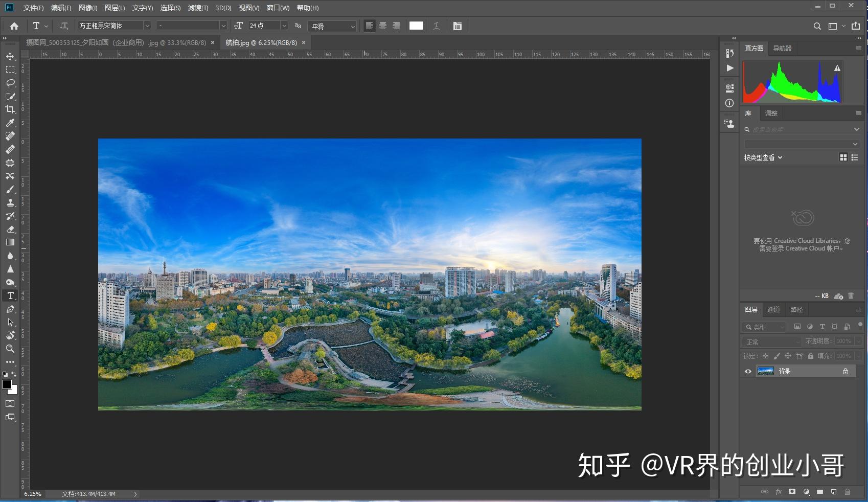This screenshot has width=868, height=502.
Task: Click the Create new layer icon
Action: click(x=834, y=492)
